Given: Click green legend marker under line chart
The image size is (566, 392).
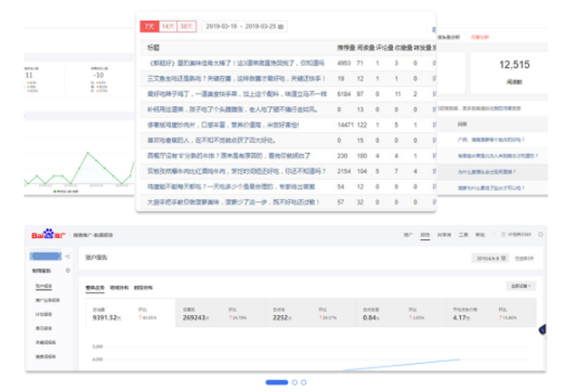Looking at the screenshot, I should 54,191.
